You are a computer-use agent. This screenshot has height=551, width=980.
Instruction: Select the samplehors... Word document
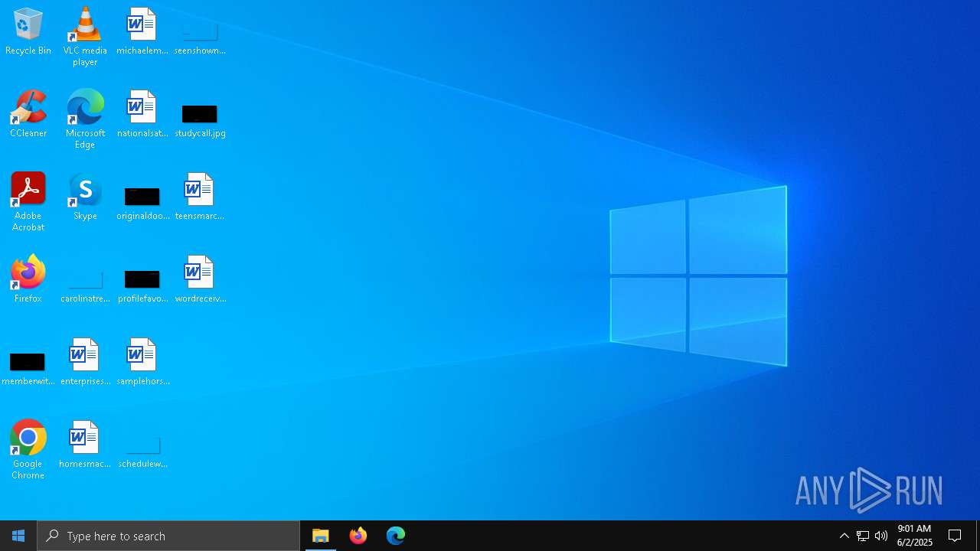point(142,362)
